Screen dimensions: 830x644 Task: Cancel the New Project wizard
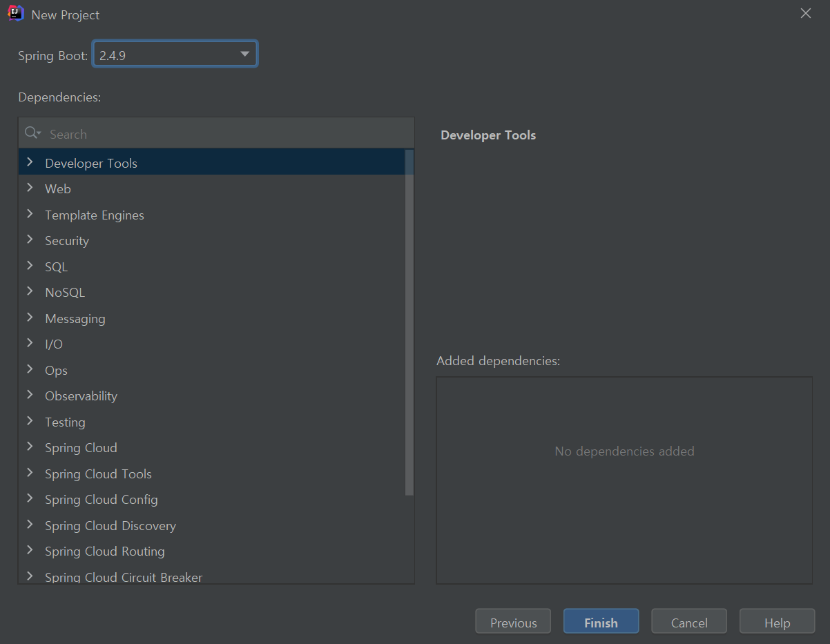pyautogui.click(x=689, y=621)
